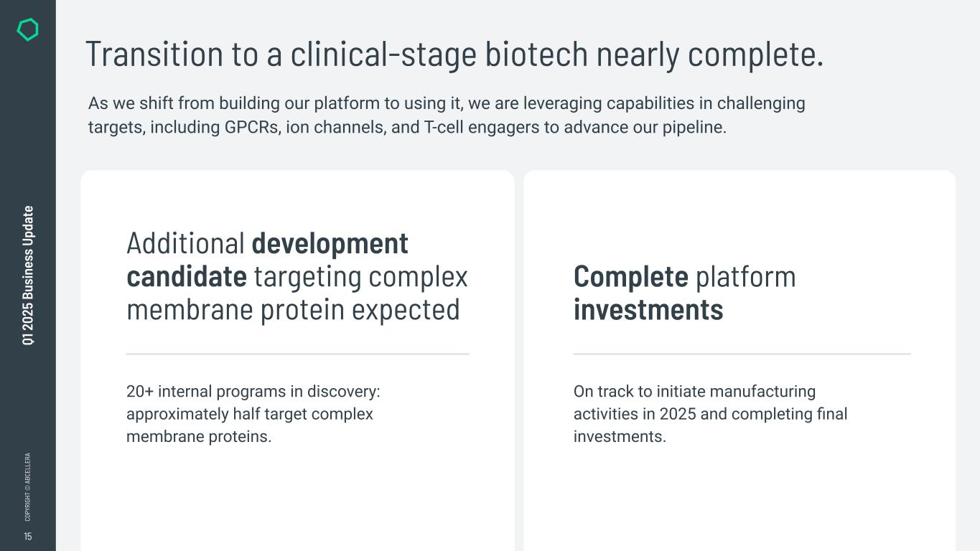The height and width of the screenshot is (551, 980).
Task: Click the bold word "investments" in the right heading
Action: point(648,310)
